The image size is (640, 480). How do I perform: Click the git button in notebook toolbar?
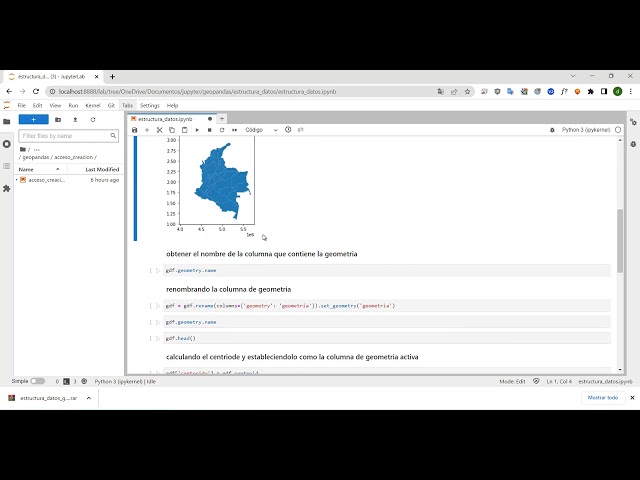(301, 129)
